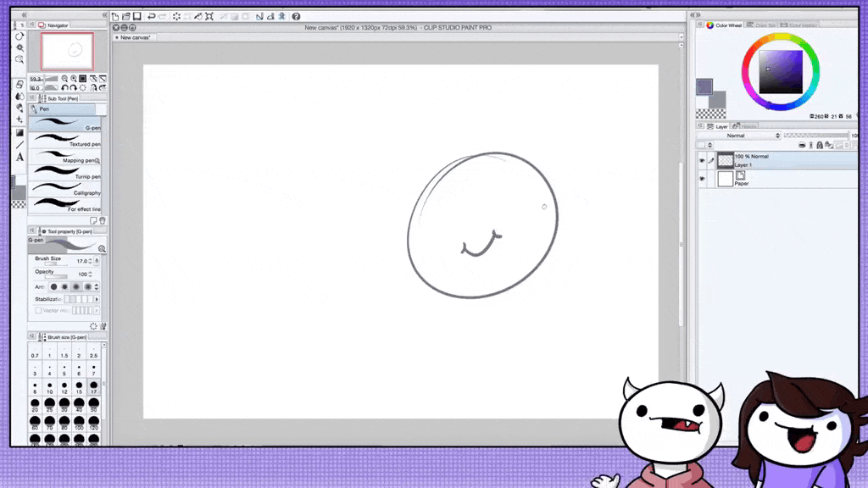
Task: Open the Help question mark icon
Action: 296,16
